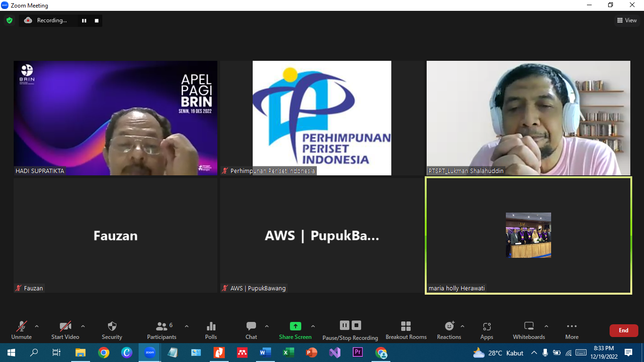
Task: Open the More options menu
Action: [x=572, y=330]
